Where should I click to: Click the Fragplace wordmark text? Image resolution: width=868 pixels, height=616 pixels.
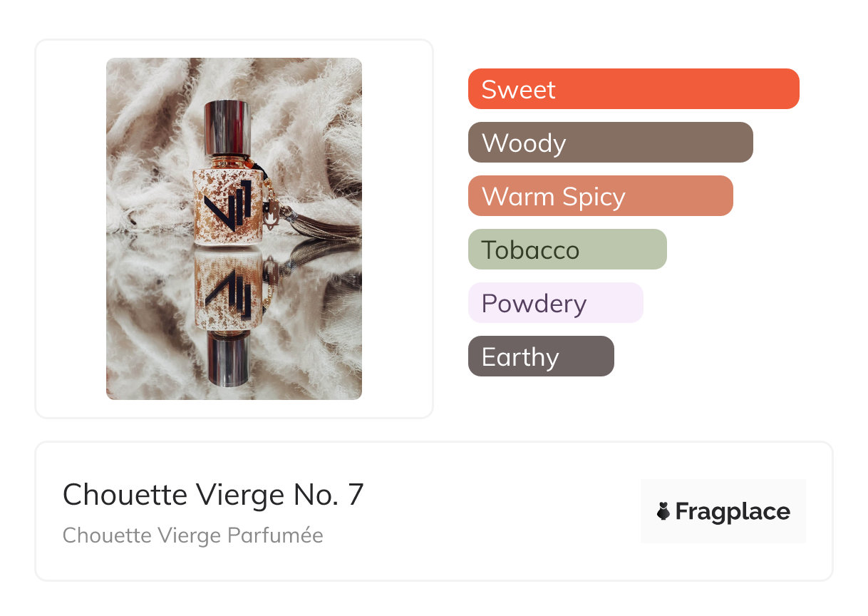coord(733,511)
